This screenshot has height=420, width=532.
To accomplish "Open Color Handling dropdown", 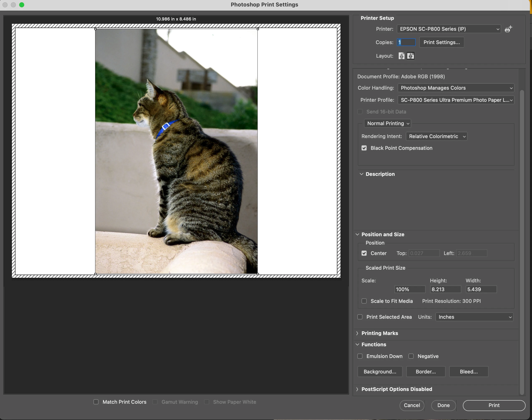I will pyautogui.click(x=456, y=88).
